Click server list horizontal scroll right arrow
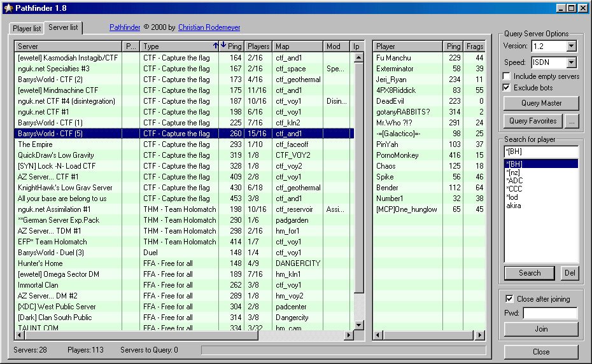Screen dimensions: 592x364 point(349,335)
